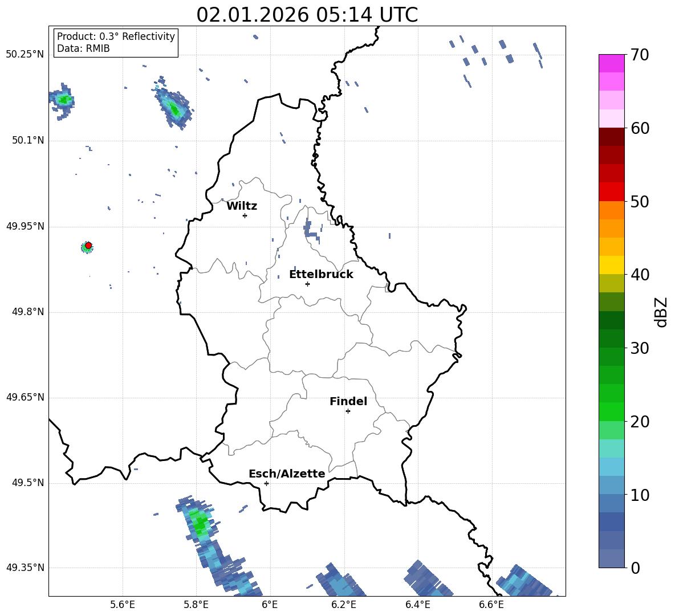Click the Ettelbruck city label
The image size is (675, 616).
[321, 275]
